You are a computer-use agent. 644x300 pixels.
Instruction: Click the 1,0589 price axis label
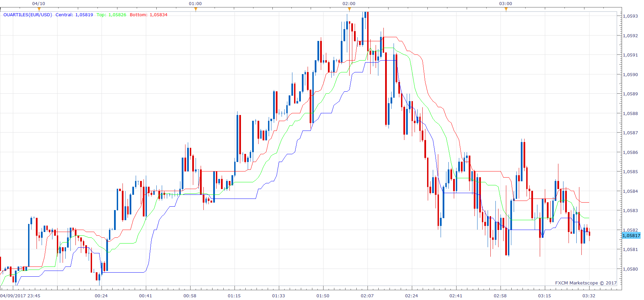tap(630, 94)
